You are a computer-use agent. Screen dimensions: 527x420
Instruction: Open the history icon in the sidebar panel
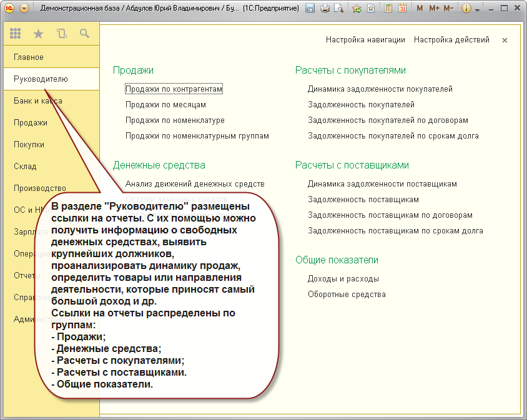pyautogui.click(x=61, y=34)
